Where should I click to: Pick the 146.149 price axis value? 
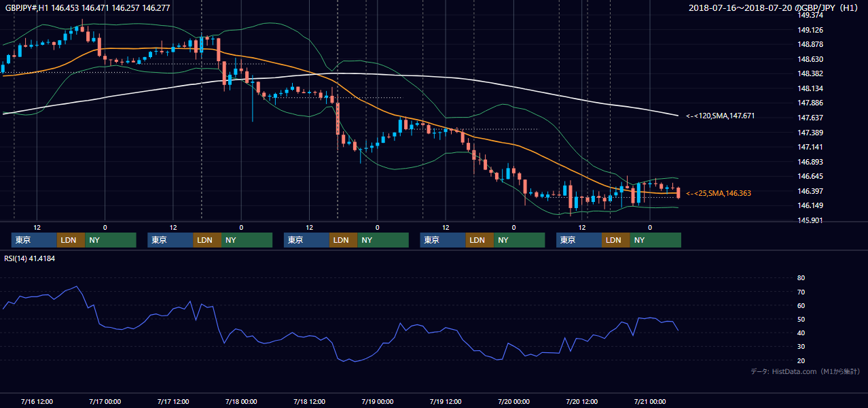tap(811, 205)
